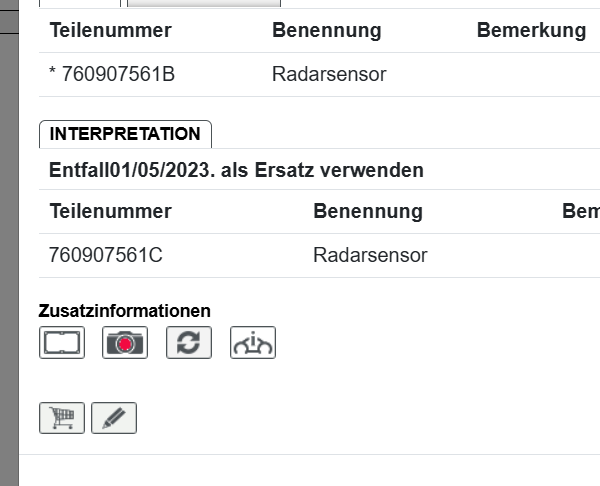Select replacement part number 760907561C
The width and height of the screenshot is (600, 486).
(x=105, y=255)
